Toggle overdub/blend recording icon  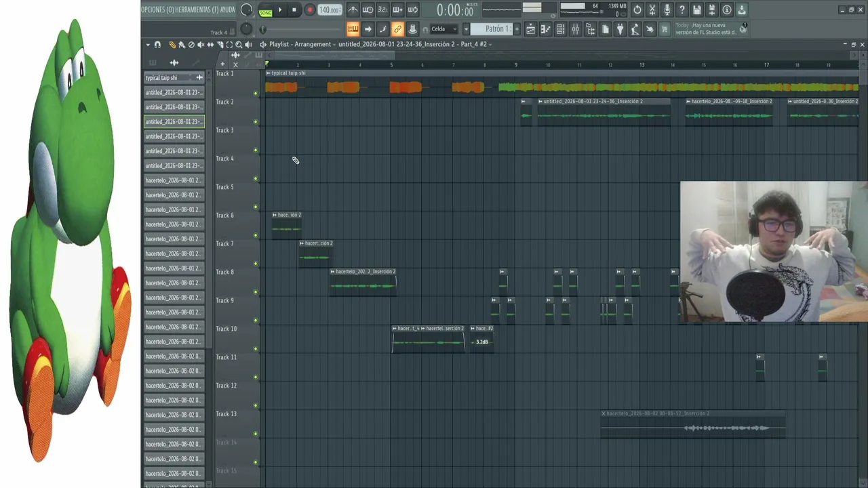[397, 9]
